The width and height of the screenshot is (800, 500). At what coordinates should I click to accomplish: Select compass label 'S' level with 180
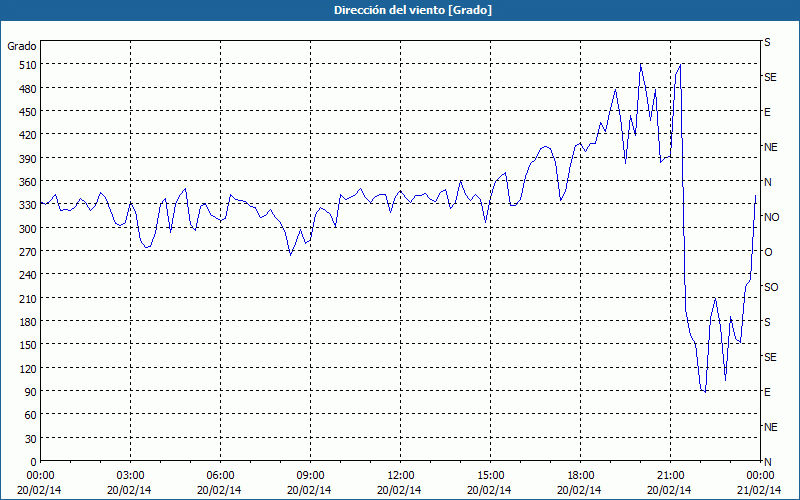[767, 322]
